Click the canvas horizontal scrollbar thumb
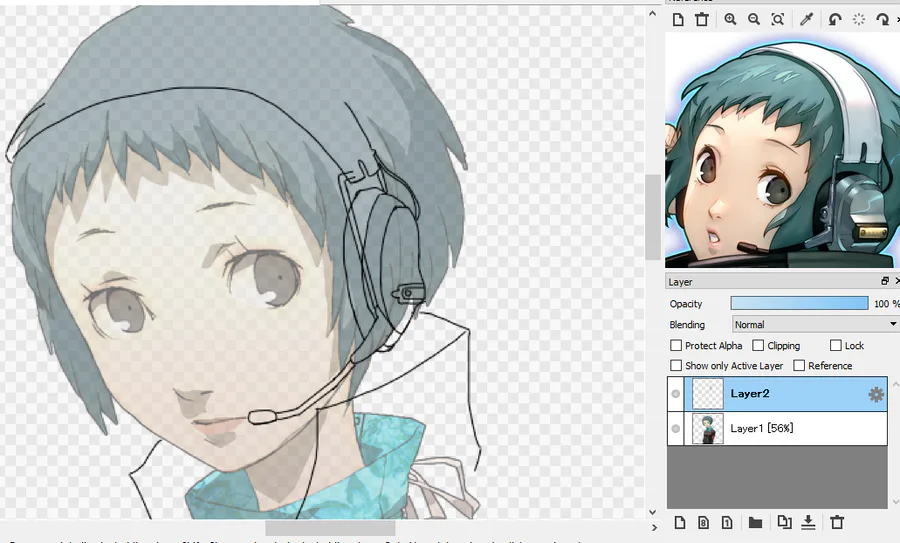Screen dimensions: 900x543 [330, 528]
